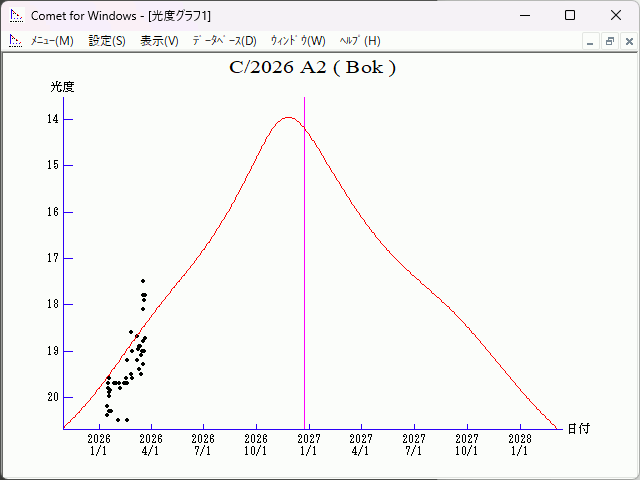Open the 表示(V) view menu
The width and height of the screenshot is (640, 480).
tap(159, 41)
